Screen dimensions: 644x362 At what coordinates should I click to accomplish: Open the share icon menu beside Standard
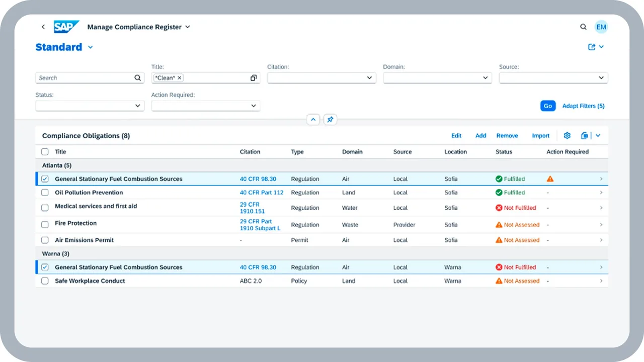(596, 47)
